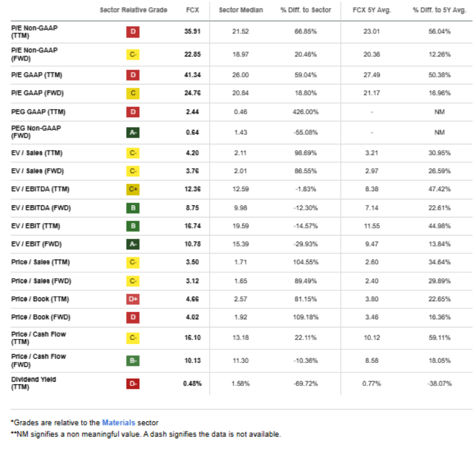Click the Sector Relative Grade column header
Image resolution: width=476 pixels, height=449 pixels.
133,10
